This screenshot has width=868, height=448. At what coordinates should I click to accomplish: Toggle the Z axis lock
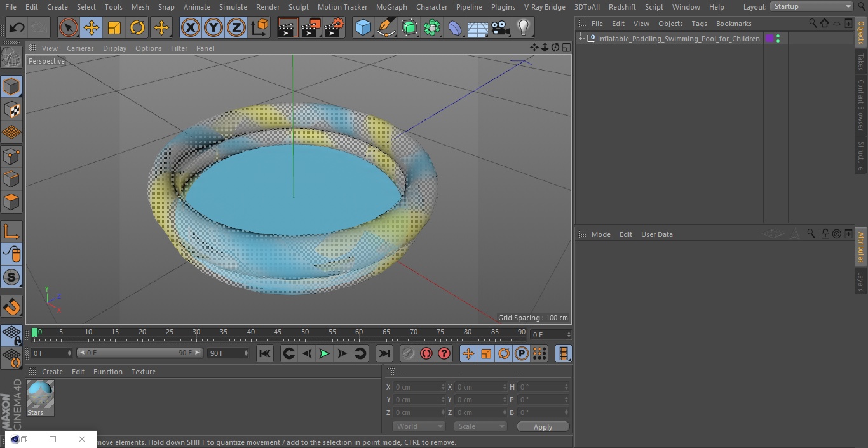[236, 27]
